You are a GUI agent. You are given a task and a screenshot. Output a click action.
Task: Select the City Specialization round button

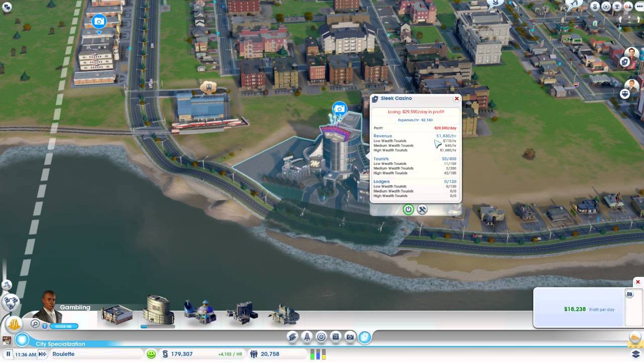(22, 340)
